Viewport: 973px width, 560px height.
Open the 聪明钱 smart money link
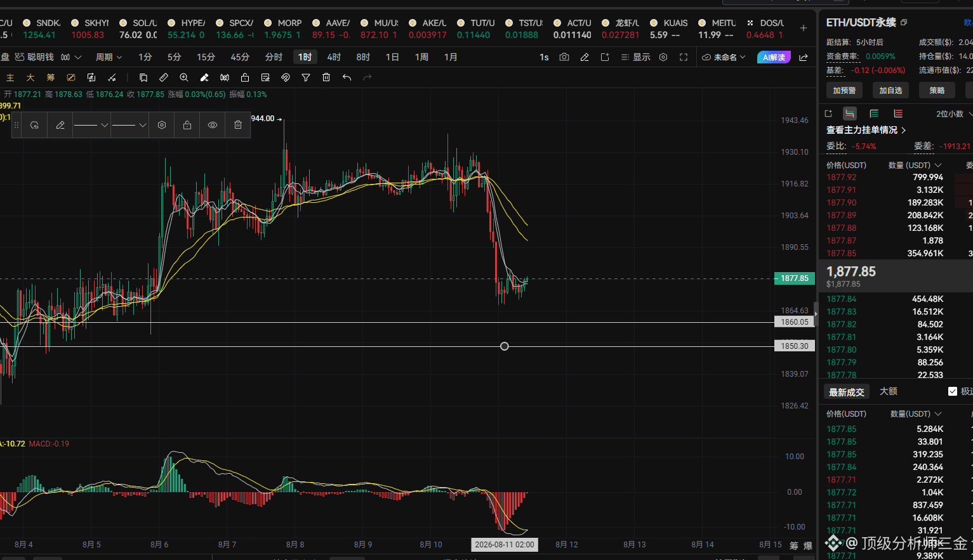pyautogui.click(x=34, y=57)
